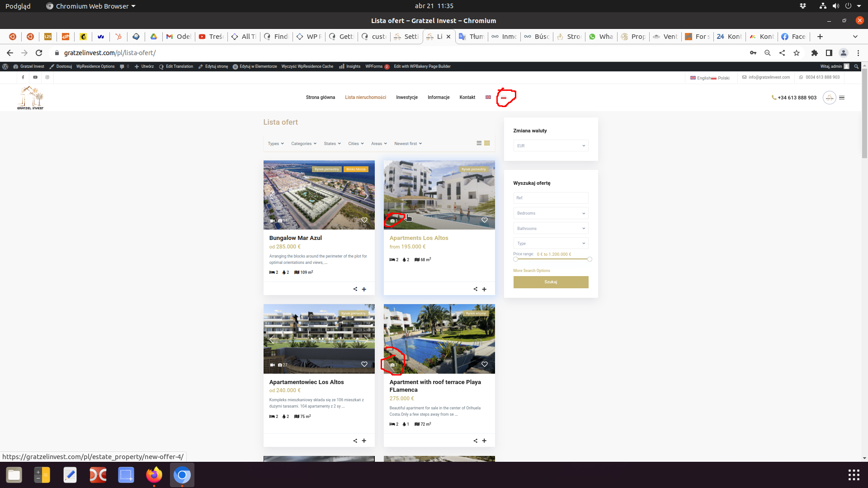
Task: Click plus compare icon on Apartments Los Altos
Action: [484, 289]
